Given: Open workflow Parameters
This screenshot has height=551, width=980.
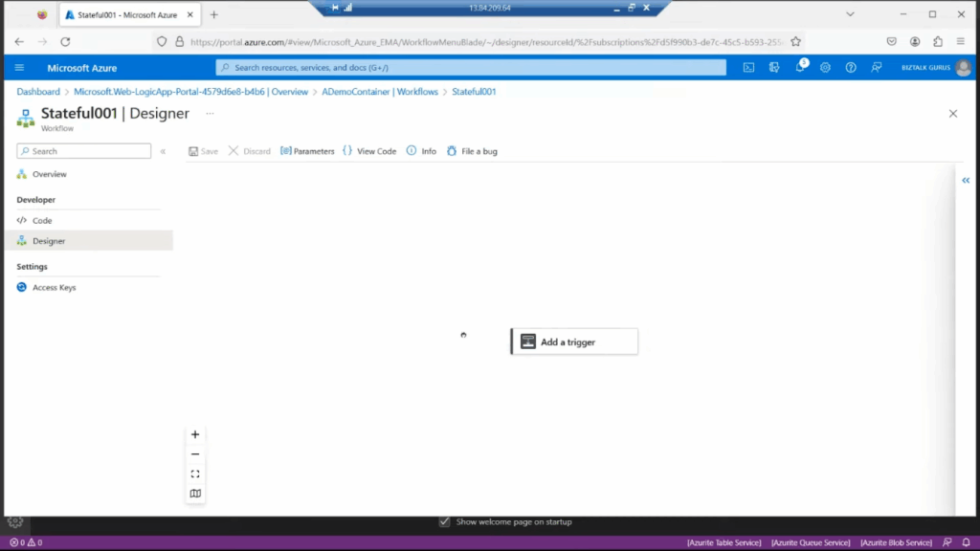Looking at the screenshot, I should pos(307,151).
